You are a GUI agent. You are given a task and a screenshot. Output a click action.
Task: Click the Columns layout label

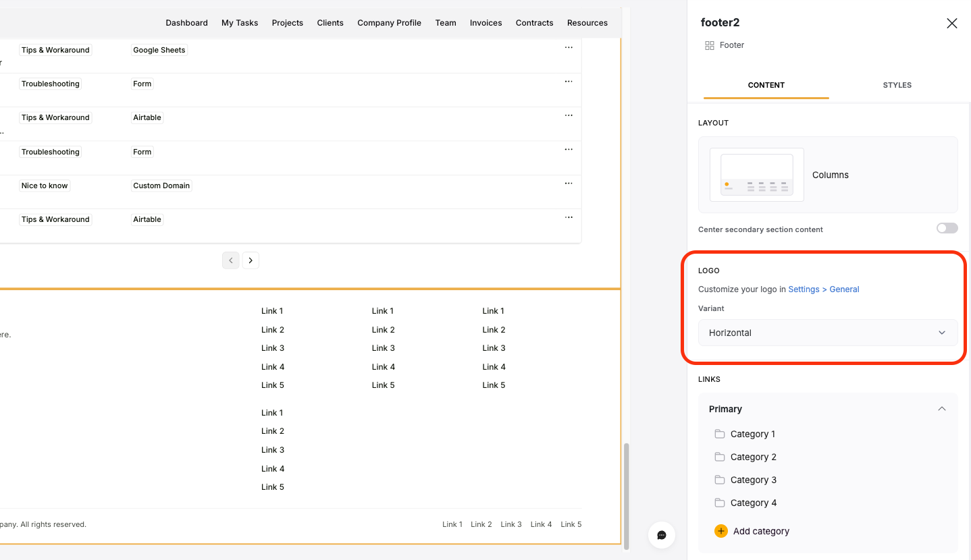(x=831, y=175)
